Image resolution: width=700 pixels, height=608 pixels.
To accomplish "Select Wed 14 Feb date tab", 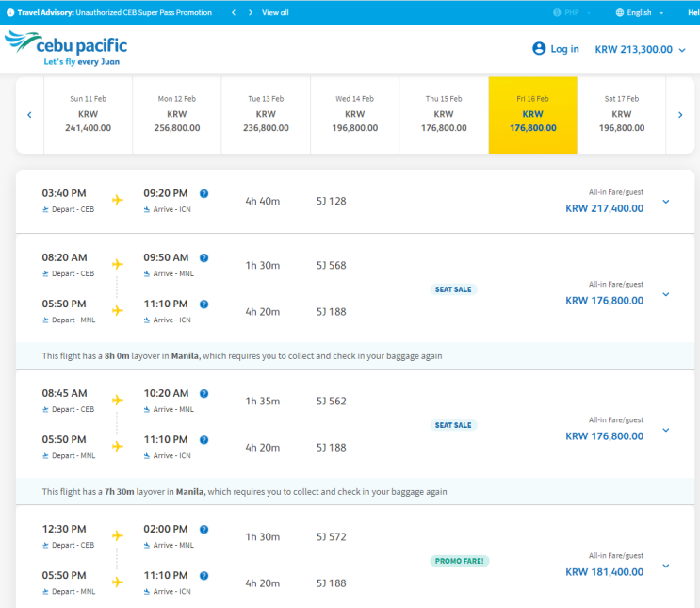I will click(x=354, y=115).
